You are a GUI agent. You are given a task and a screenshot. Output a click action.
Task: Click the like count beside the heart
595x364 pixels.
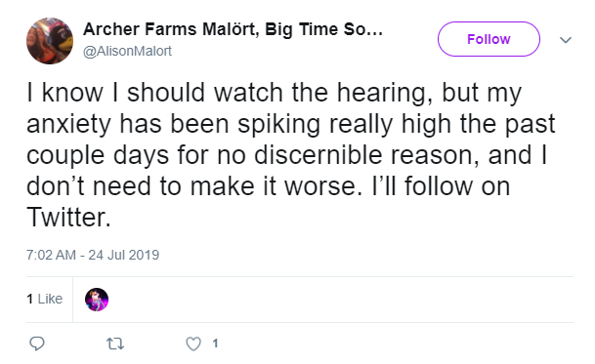coord(215,344)
